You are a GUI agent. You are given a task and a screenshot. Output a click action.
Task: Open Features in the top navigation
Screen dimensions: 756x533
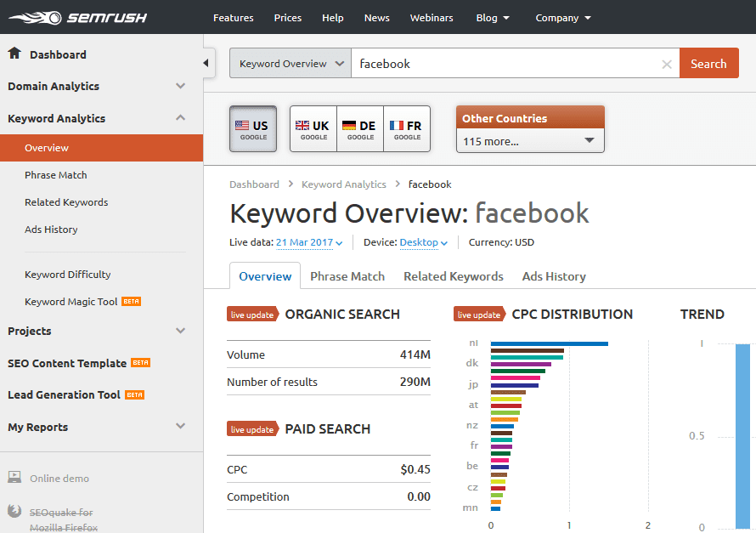point(234,18)
